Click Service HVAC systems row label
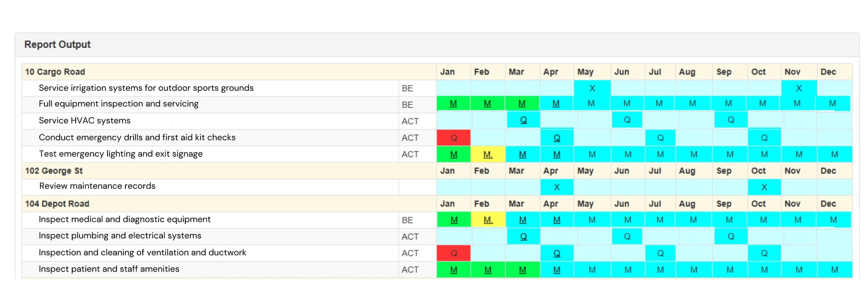This screenshot has height=306, width=868. (84, 121)
